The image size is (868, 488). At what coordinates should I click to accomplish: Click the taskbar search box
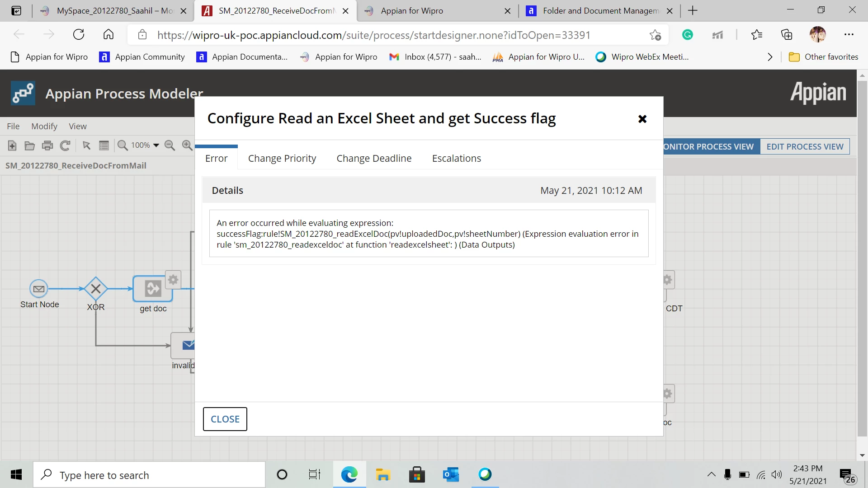point(149,475)
